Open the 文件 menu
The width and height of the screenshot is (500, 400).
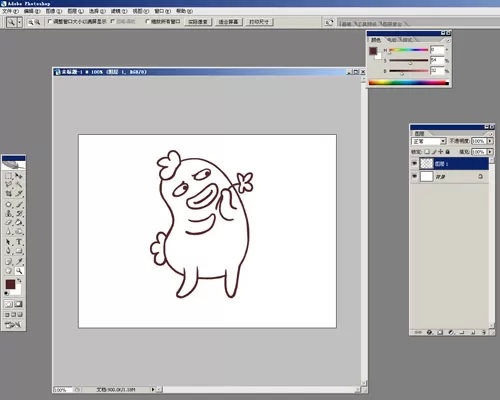tap(10, 11)
